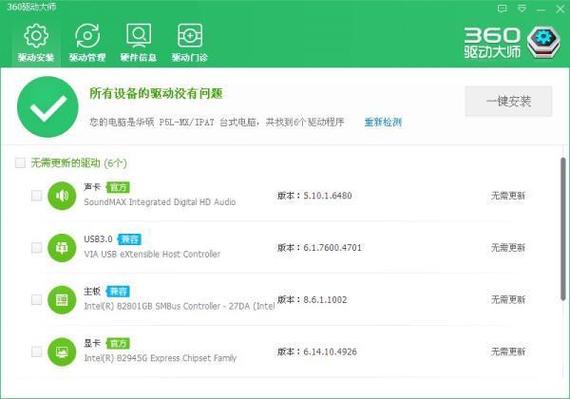This screenshot has height=399, width=570.
Task: Open the 驱动安装 gear tab
Action: [x=36, y=43]
